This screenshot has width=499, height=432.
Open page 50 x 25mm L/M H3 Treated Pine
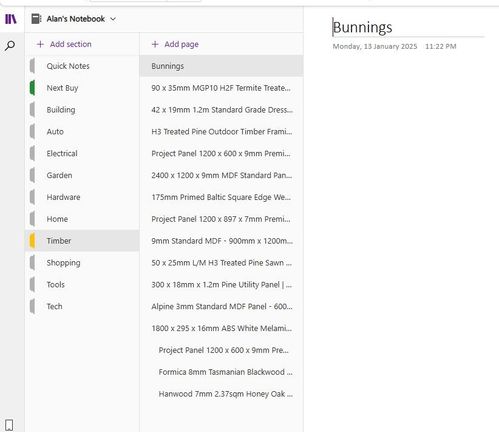(x=222, y=263)
